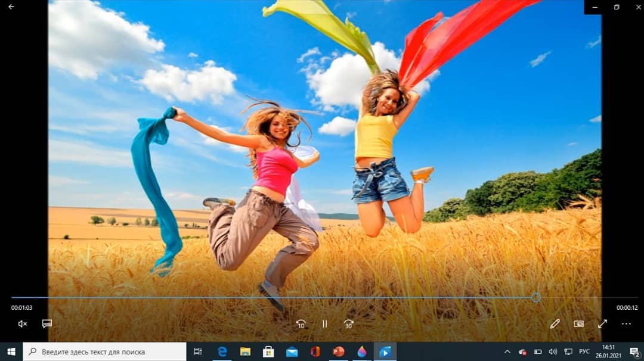Switch the РУС input language indicator
644x361 pixels.
(584, 351)
